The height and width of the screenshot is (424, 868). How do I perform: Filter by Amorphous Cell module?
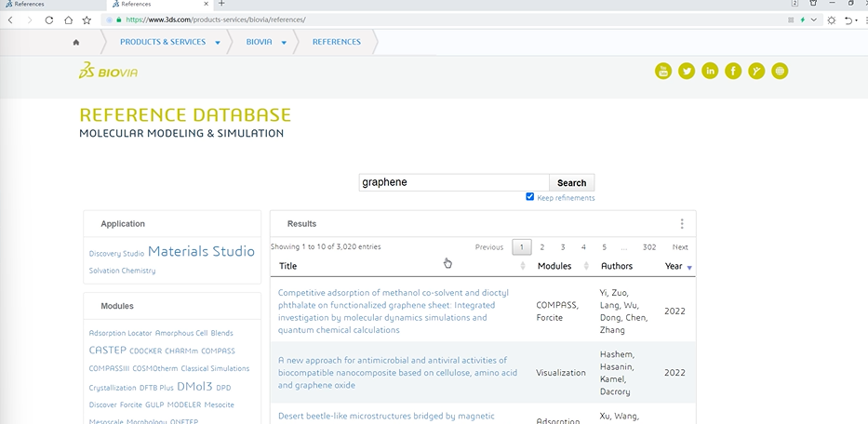[x=181, y=333]
